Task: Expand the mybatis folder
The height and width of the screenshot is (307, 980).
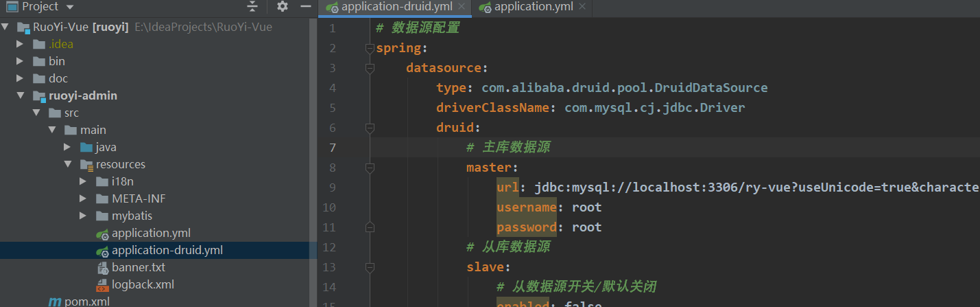Action: (84, 216)
